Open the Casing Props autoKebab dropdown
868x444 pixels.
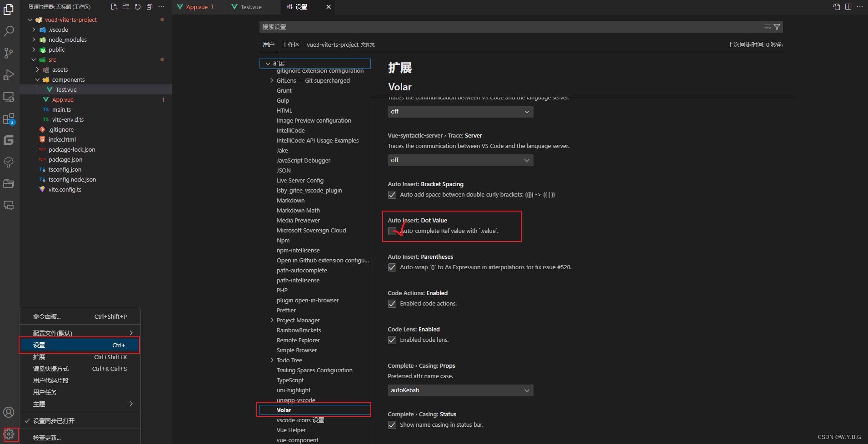click(x=460, y=390)
